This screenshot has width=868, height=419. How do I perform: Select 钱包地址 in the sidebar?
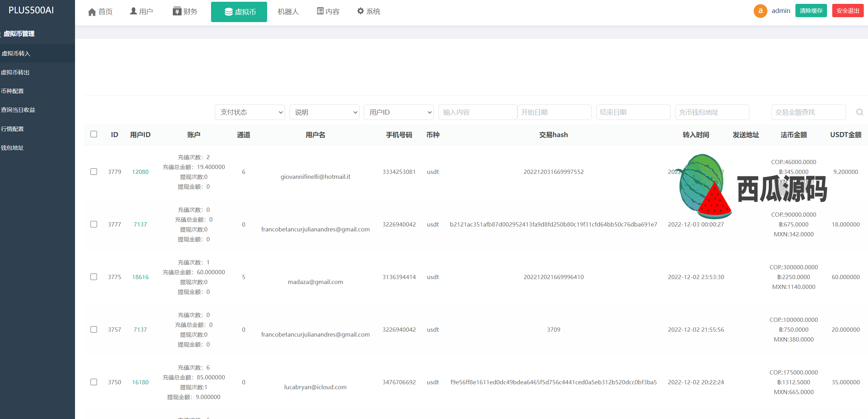coord(38,148)
